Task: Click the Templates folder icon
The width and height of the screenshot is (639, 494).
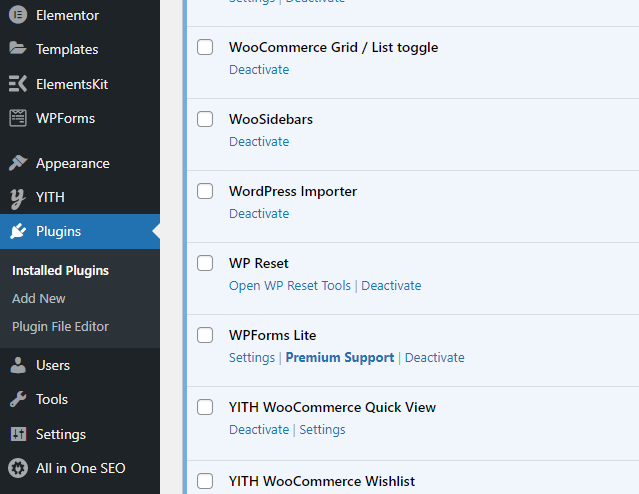Action: click(x=18, y=49)
